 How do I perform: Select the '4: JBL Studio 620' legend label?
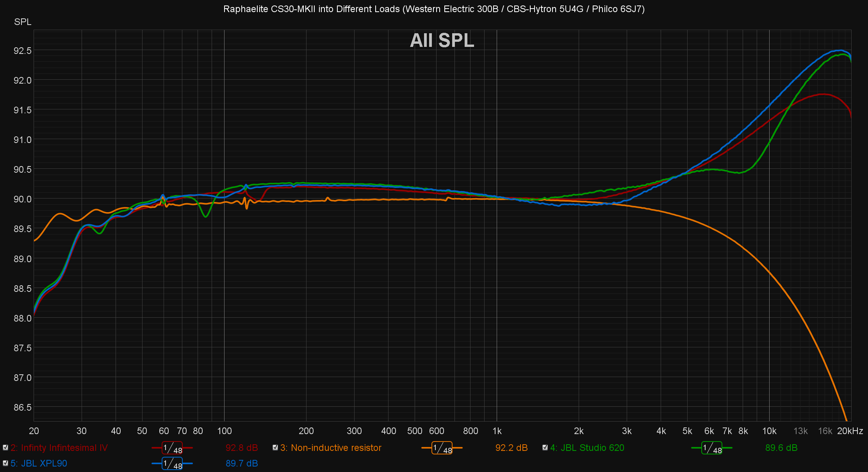587,448
